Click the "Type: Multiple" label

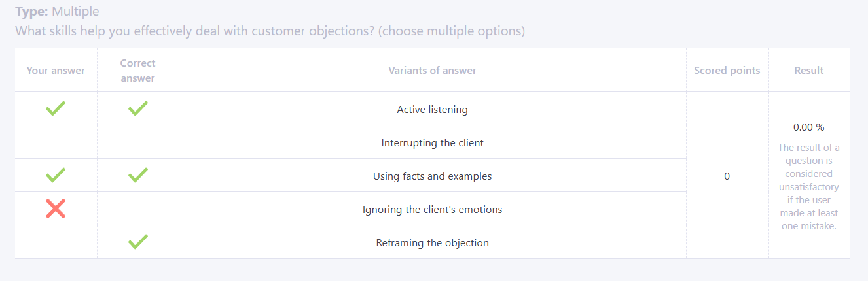point(58,12)
